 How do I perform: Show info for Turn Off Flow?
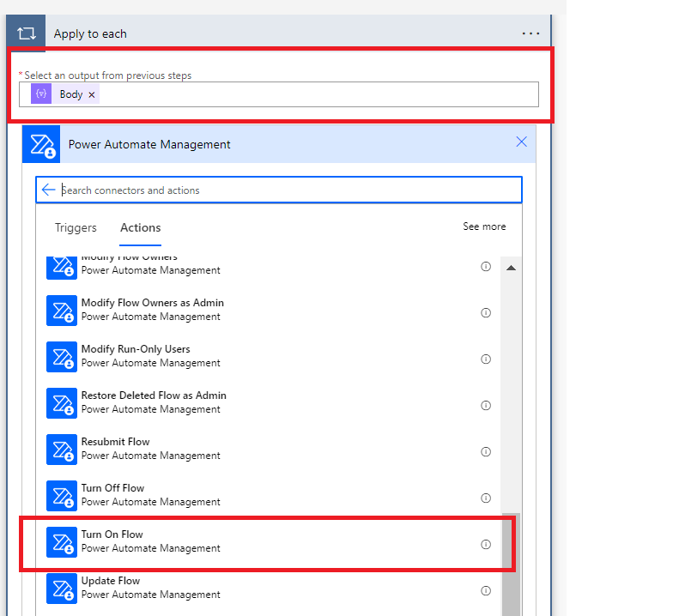[x=486, y=498]
